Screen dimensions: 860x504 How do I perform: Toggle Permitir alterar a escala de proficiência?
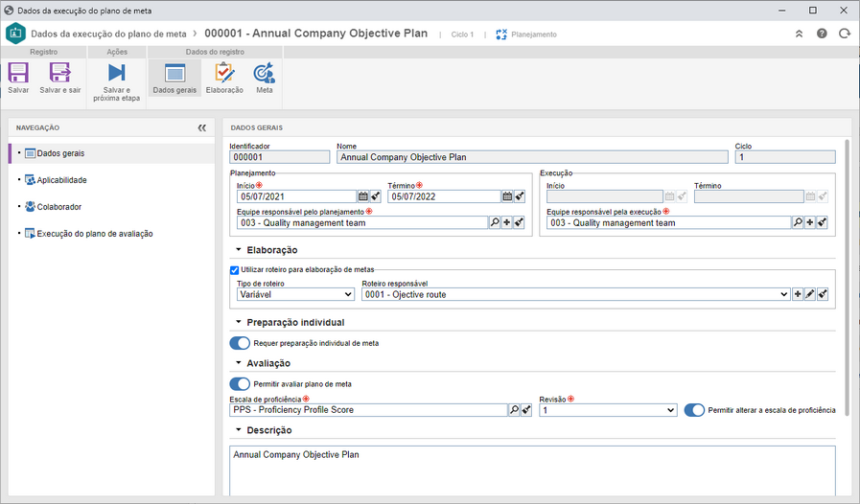[x=694, y=410]
